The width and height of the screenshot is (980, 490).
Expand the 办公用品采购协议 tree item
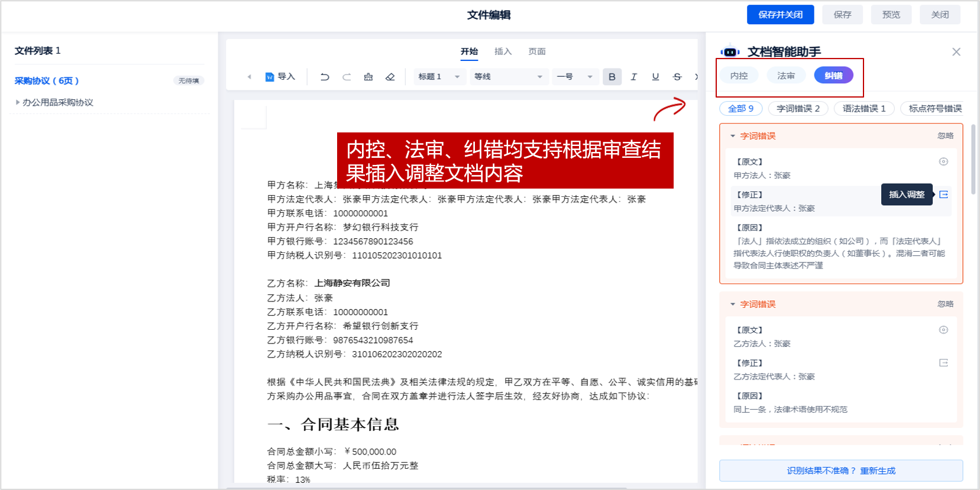(x=18, y=102)
